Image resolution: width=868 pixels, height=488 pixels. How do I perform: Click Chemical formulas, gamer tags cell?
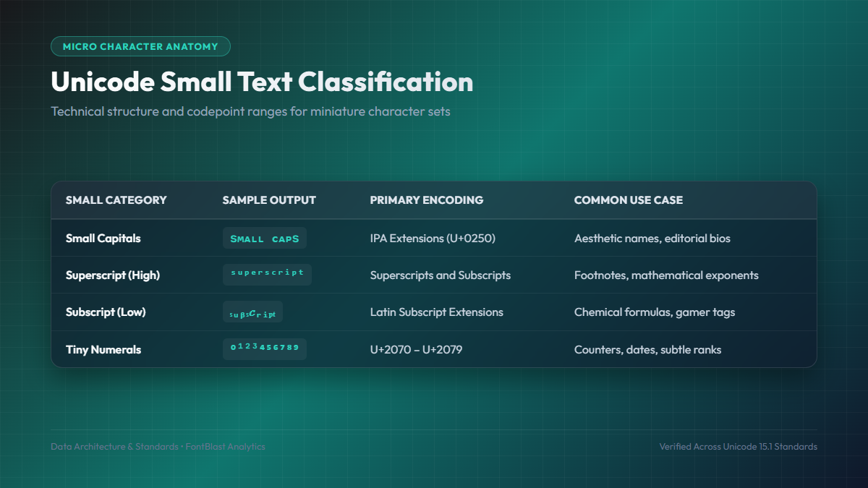pyautogui.click(x=655, y=312)
